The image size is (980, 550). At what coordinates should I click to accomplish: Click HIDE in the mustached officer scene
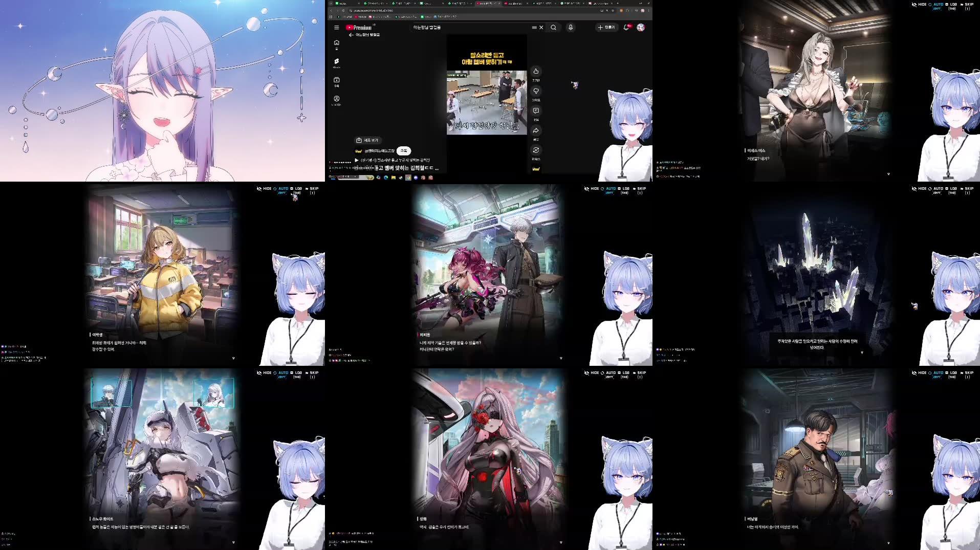(919, 373)
